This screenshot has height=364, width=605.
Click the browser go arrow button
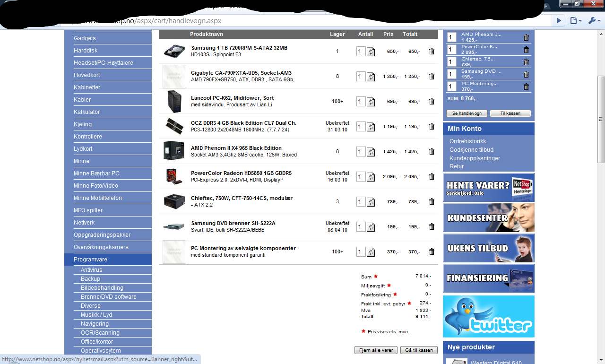[559, 21]
